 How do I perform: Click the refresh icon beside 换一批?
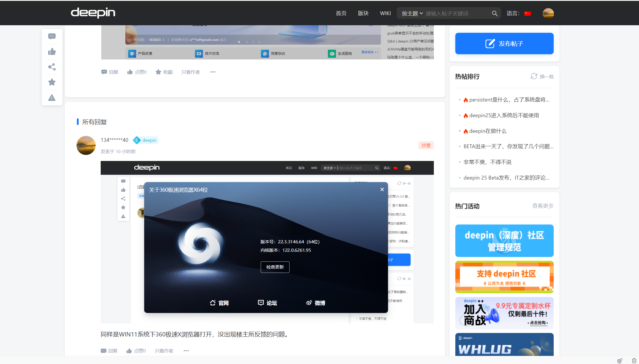534,76
